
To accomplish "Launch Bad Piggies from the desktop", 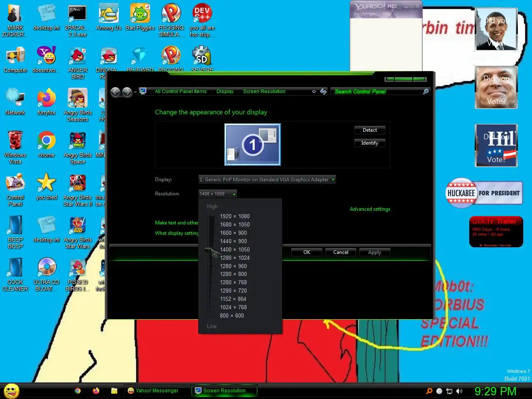I will coord(140,17).
